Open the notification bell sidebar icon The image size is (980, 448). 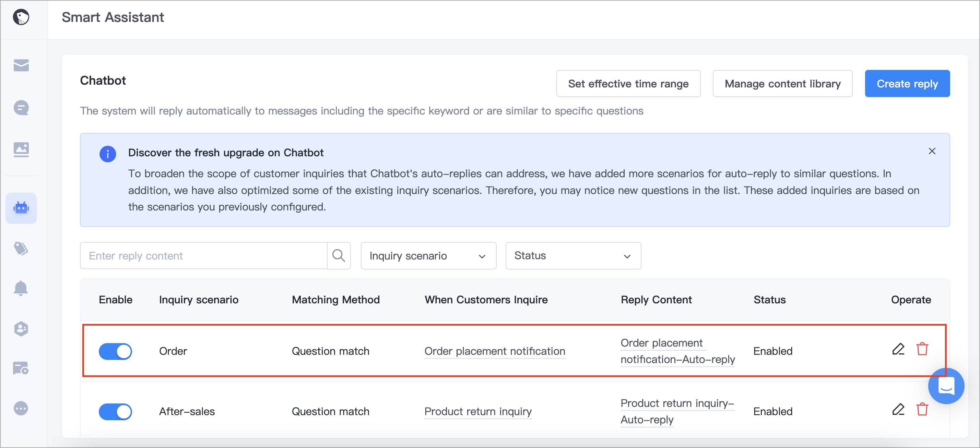(x=21, y=288)
